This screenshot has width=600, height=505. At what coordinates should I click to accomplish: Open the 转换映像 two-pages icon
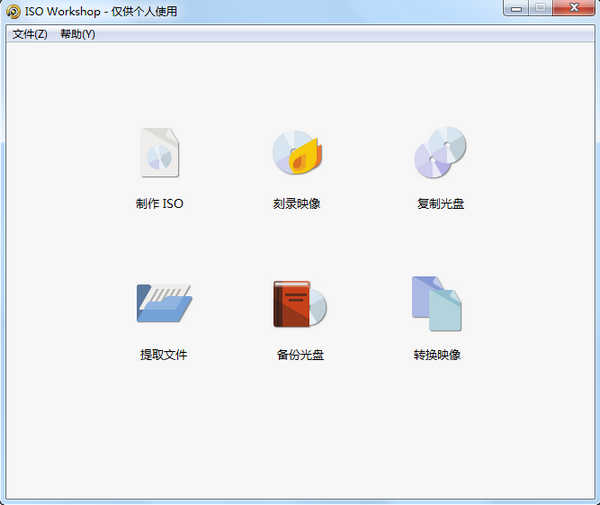437,304
